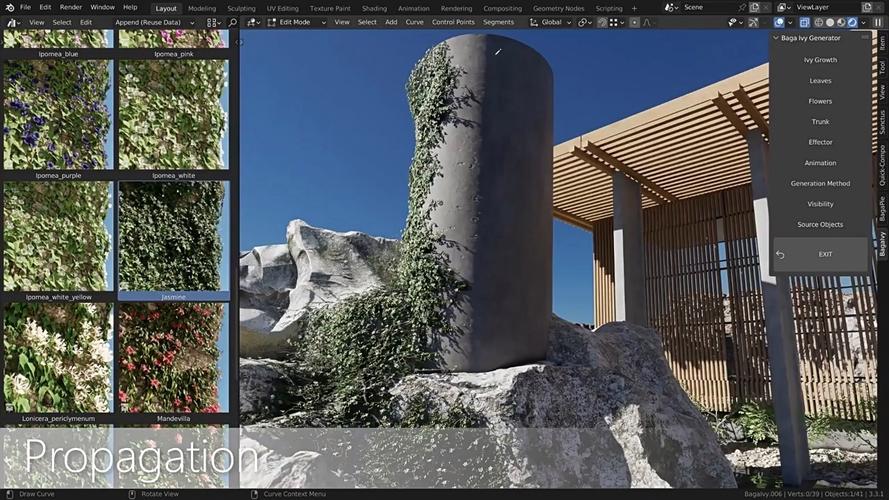The image size is (889, 500).
Task: Switch to the Sculpting workspace tab
Action: pos(242,9)
